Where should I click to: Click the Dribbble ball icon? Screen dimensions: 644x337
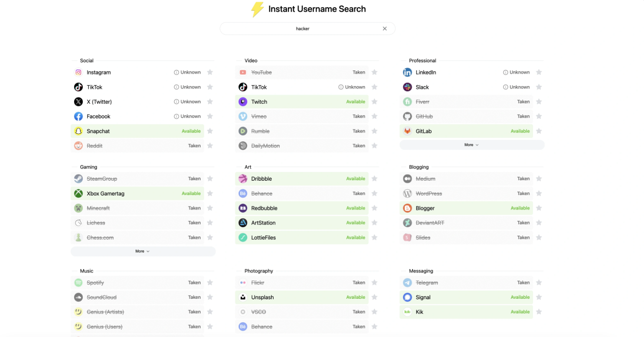(243, 179)
